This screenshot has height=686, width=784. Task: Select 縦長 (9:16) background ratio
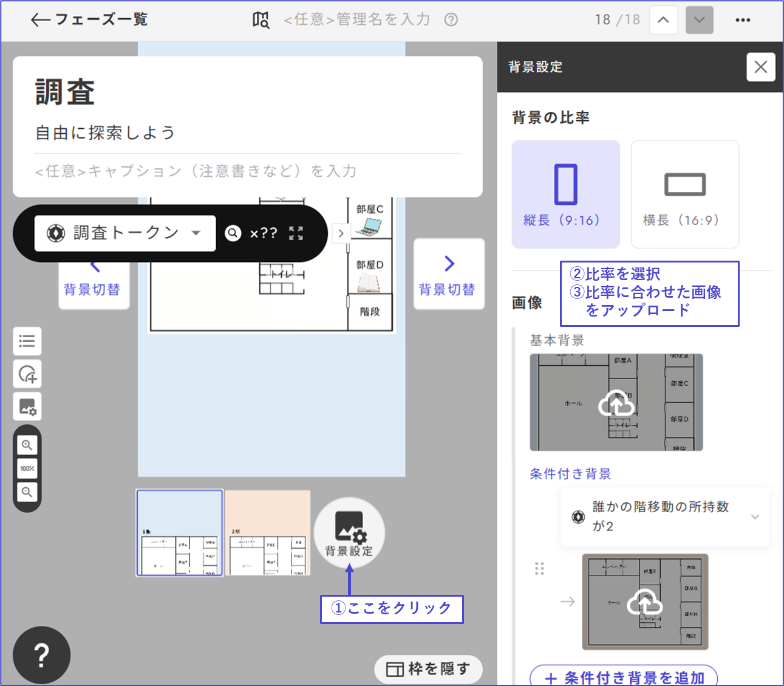click(x=565, y=194)
